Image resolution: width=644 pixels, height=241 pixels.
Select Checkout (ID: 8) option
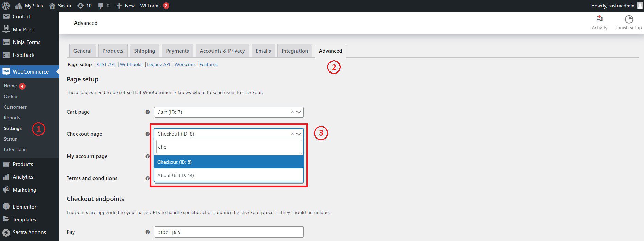[x=228, y=162]
